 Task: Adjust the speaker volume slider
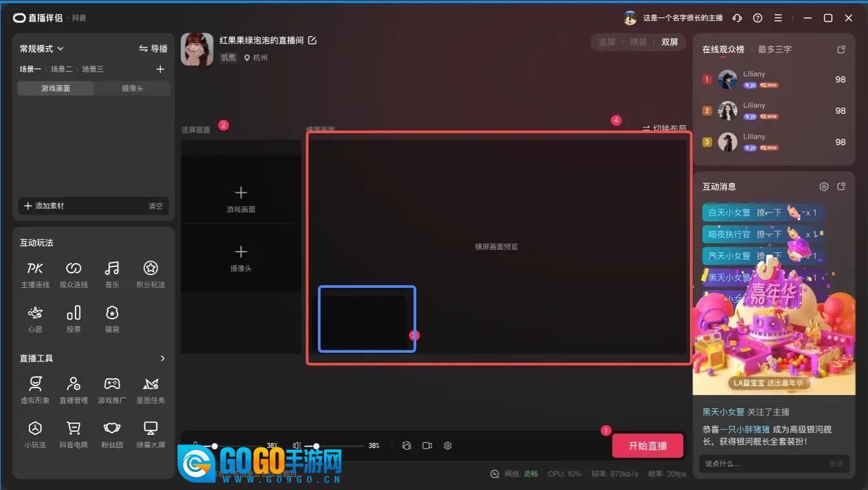tap(335, 446)
